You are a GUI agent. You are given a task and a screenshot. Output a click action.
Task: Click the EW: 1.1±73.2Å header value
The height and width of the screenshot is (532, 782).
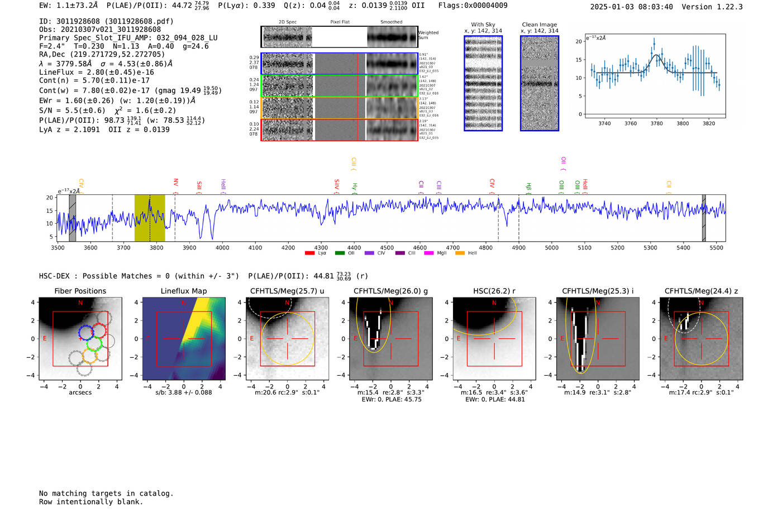tap(68, 6)
